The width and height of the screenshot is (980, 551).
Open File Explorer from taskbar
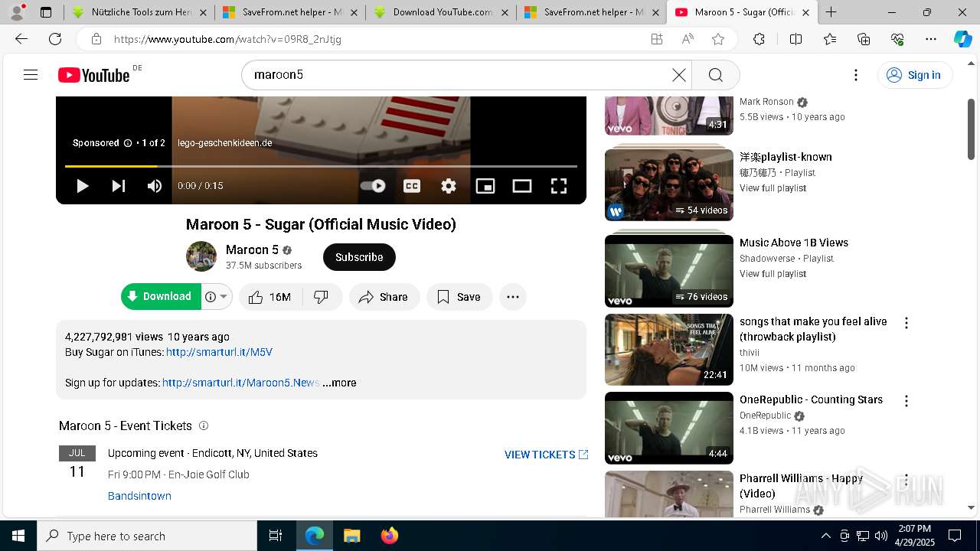coord(352,536)
